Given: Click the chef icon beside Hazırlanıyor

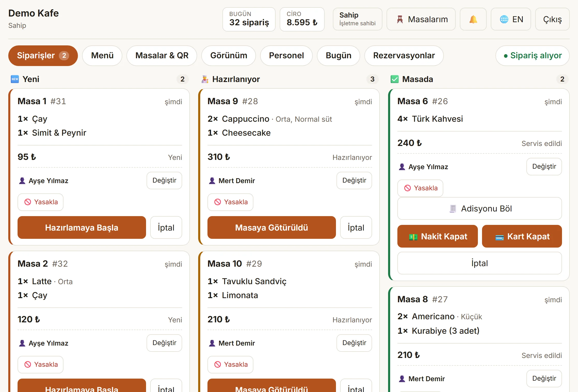Looking at the screenshot, I should coord(205,79).
